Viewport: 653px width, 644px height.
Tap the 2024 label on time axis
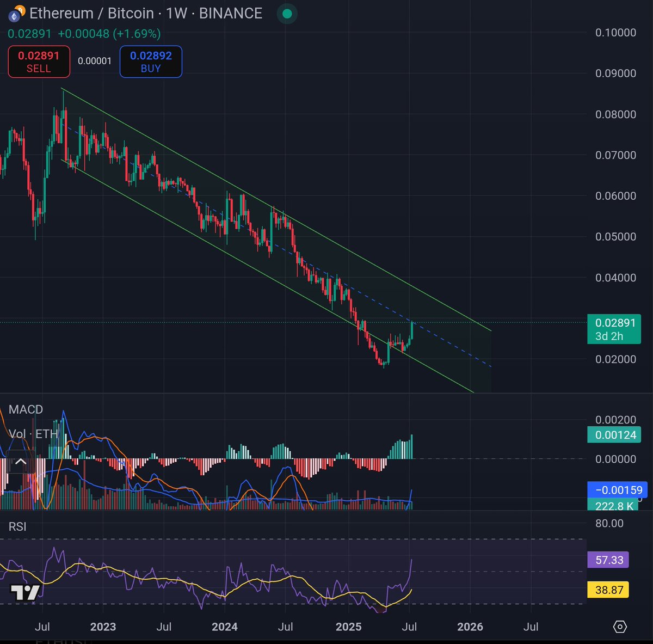(225, 627)
